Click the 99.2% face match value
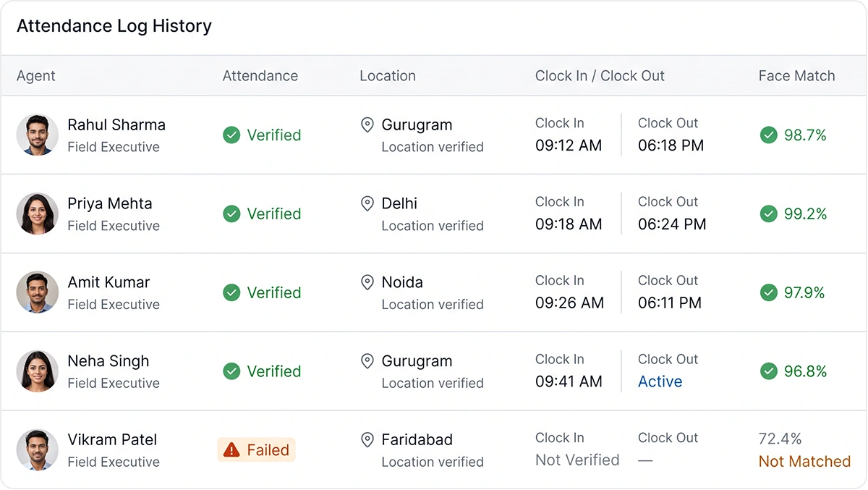Viewport: 868px width, 490px height. (x=805, y=214)
